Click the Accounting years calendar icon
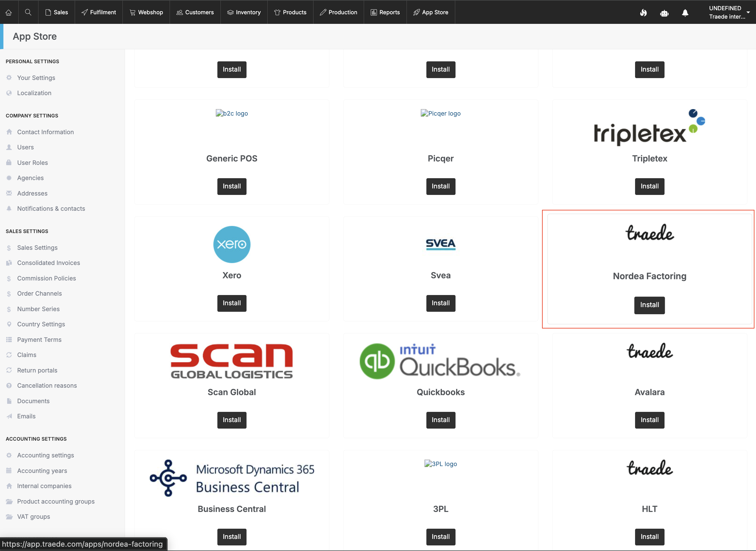The width and height of the screenshot is (756, 551). (9, 471)
